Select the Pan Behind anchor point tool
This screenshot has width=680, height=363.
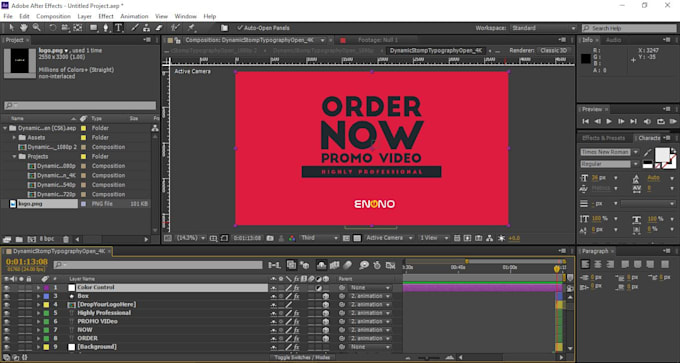click(78, 28)
